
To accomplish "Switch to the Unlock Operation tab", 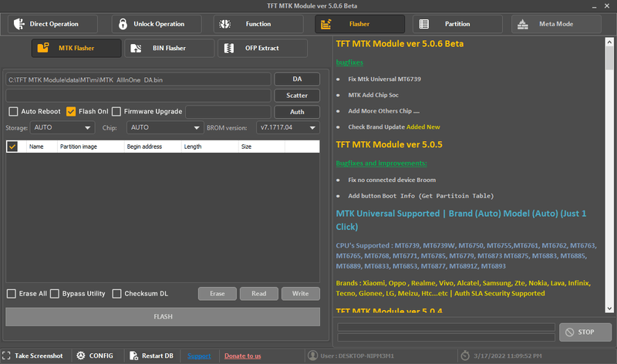I will 157,24.
